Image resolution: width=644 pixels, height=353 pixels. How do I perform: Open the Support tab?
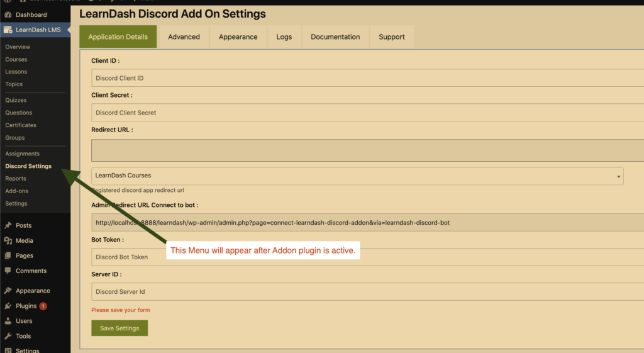tap(391, 36)
